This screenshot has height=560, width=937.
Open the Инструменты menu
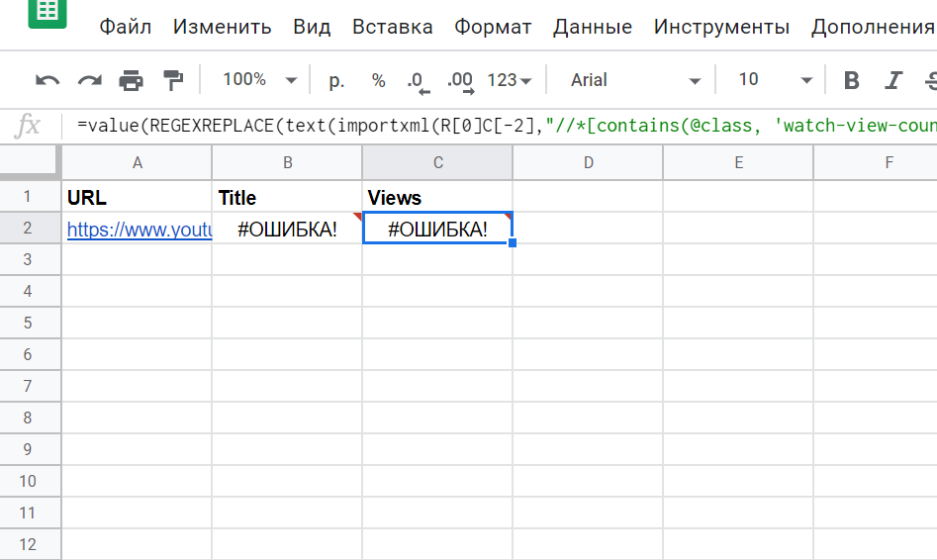(x=722, y=27)
